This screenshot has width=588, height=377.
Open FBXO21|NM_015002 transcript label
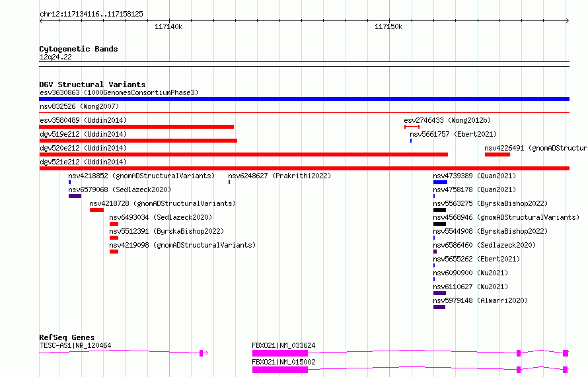(x=283, y=362)
